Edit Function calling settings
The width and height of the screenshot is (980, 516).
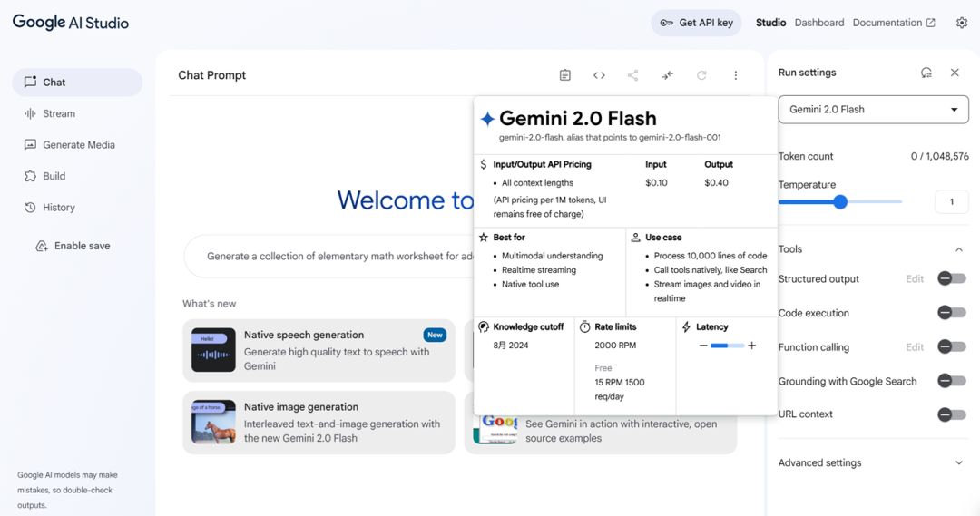[915, 346]
